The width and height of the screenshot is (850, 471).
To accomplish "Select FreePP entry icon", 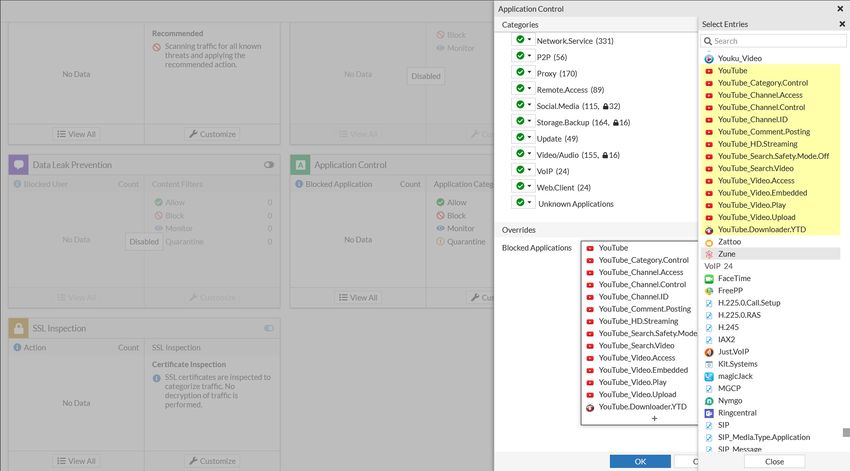I will point(709,291).
